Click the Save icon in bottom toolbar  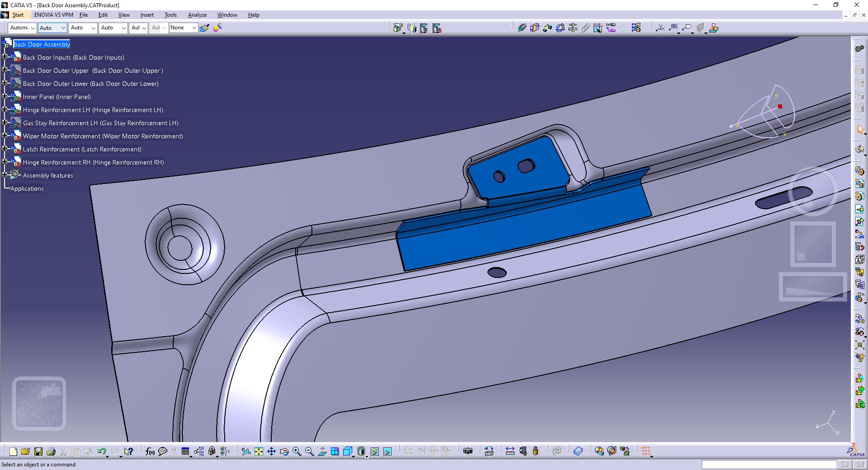tap(38, 451)
